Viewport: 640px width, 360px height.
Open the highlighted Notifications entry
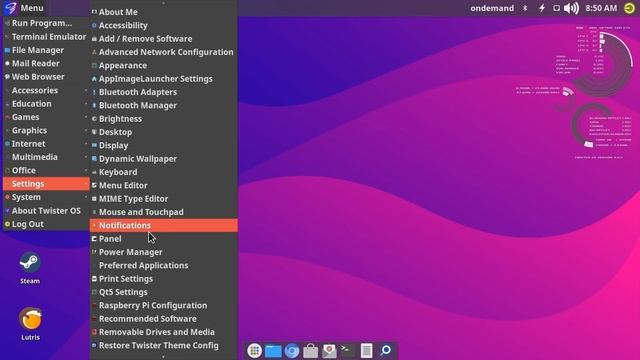[164, 225]
